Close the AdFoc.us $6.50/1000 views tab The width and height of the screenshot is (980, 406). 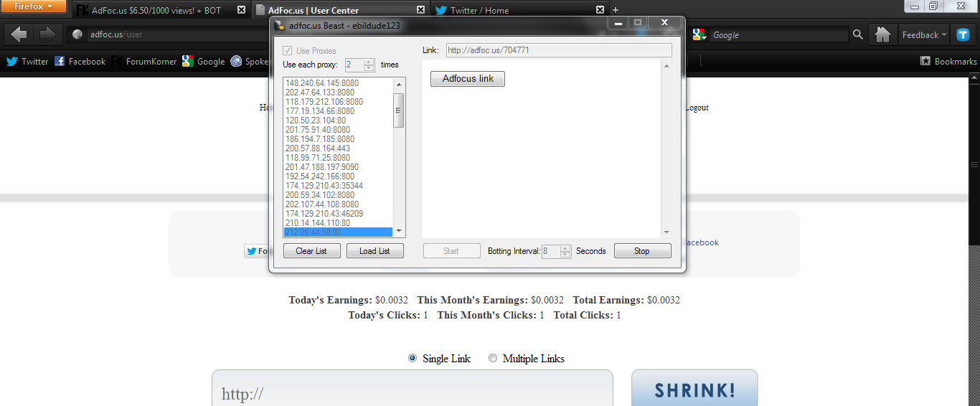(240, 10)
